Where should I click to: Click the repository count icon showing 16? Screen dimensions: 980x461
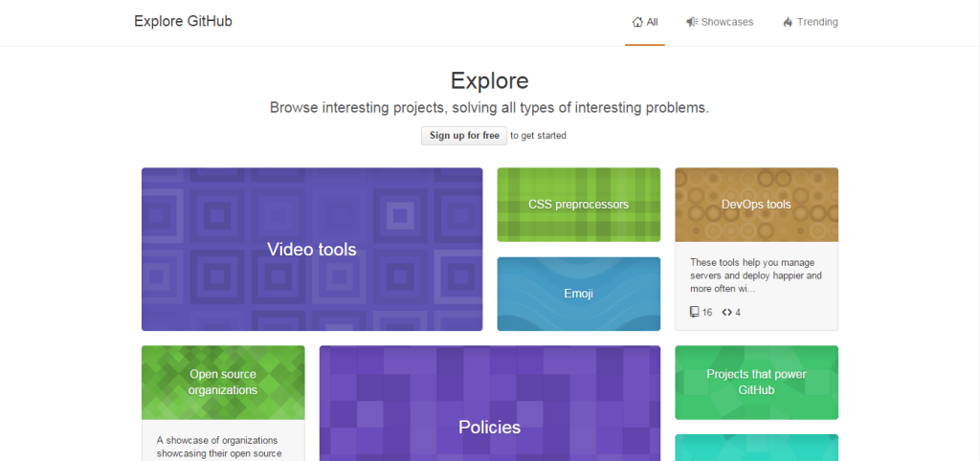click(x=695, y=312)
